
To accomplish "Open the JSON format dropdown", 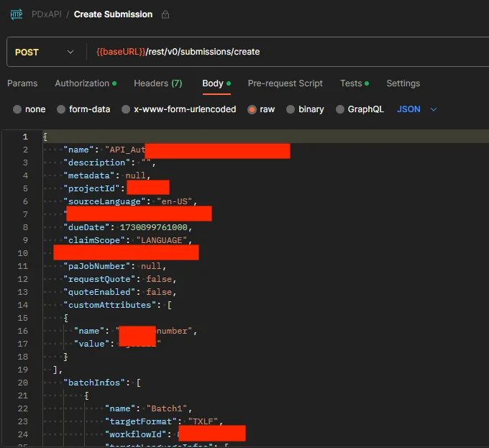I will [416, 109].
